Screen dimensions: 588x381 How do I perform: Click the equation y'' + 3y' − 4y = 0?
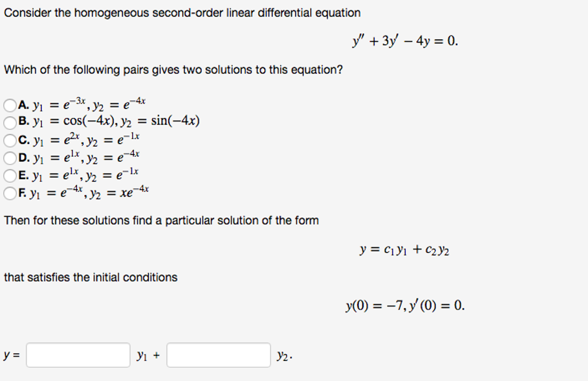click(405, 41)
